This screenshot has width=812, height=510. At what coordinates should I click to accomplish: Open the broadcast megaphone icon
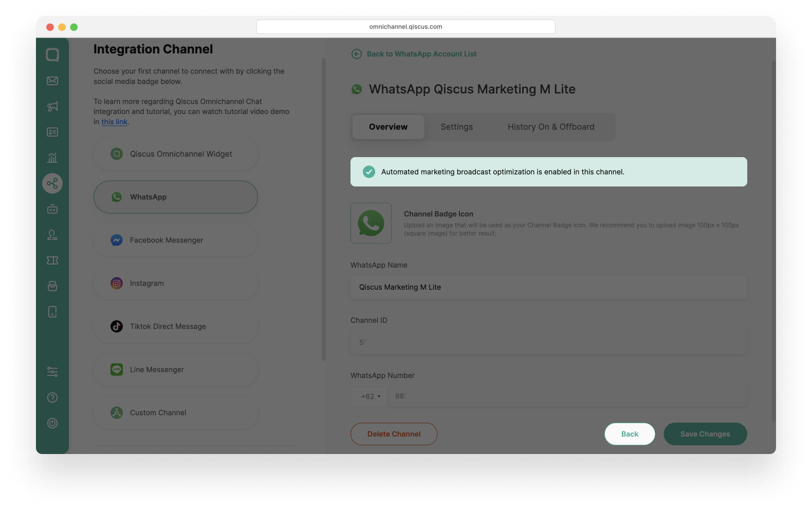pos(52,106)
